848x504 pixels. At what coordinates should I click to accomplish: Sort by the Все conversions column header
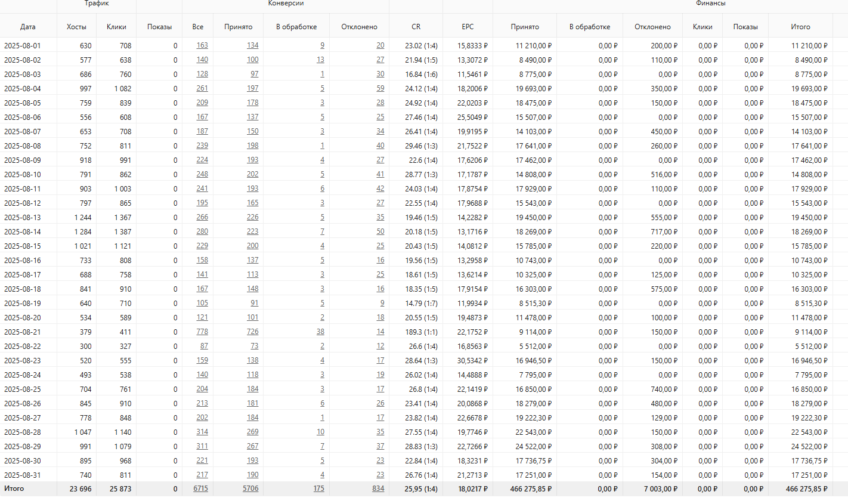click(x=197, y=27)
